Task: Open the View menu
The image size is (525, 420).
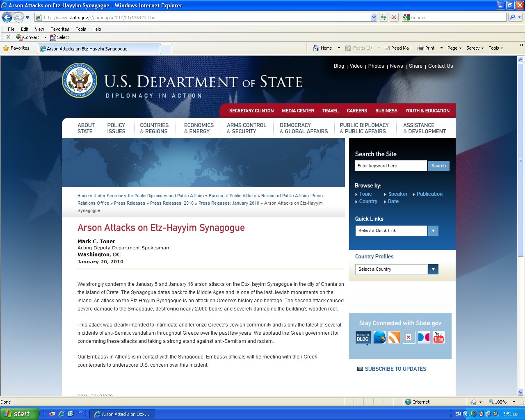Action: [39, 29]
